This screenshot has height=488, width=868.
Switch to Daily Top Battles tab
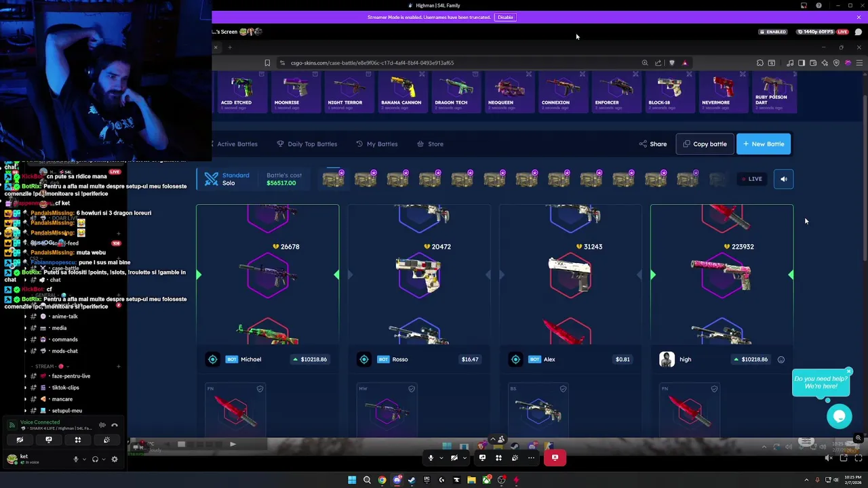point(307,144)
